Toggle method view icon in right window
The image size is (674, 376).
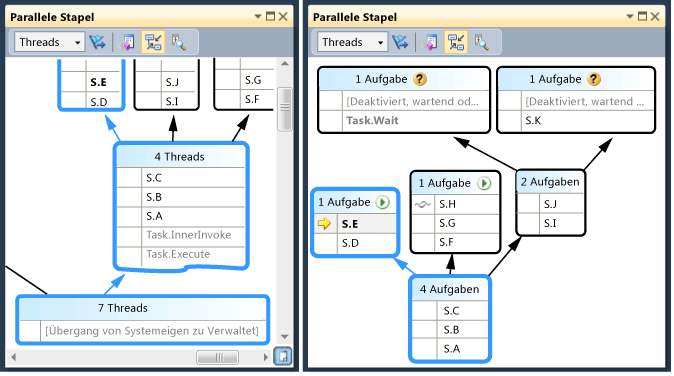point(430,42)
